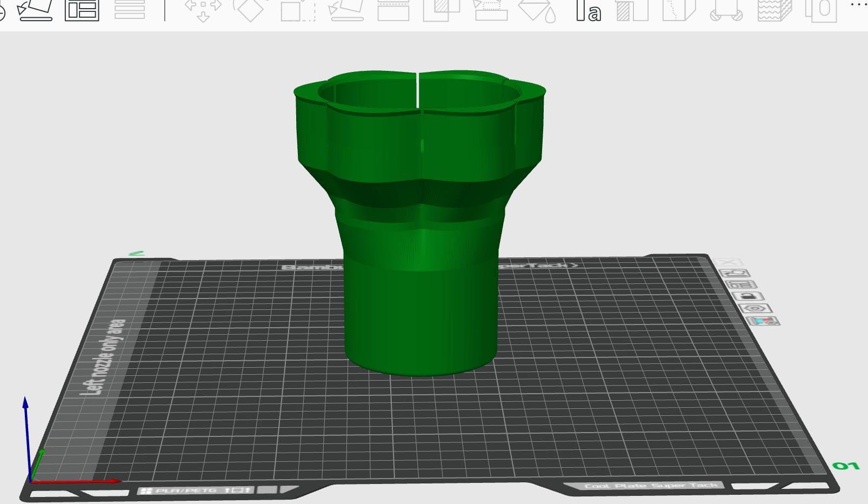Select the Move tool with four arrows
The height and width of the screenshot is (504, 868).
[x=203, y=10]
